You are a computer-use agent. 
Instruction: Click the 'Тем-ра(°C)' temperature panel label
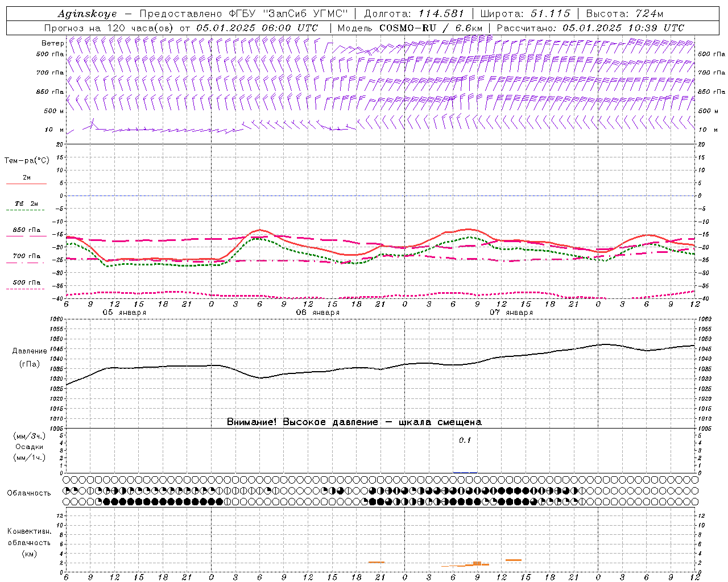click(x=27, y=161)
